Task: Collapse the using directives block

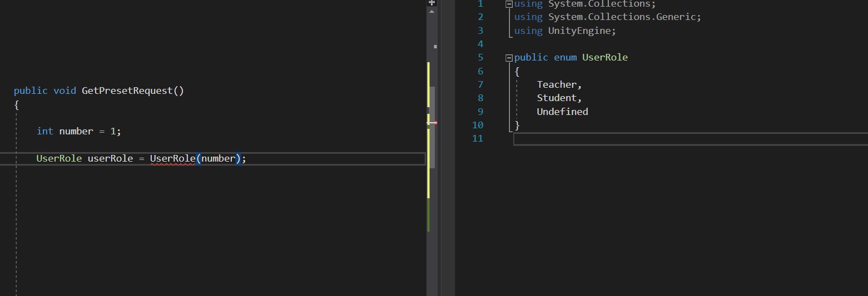Action: [508, 4]
